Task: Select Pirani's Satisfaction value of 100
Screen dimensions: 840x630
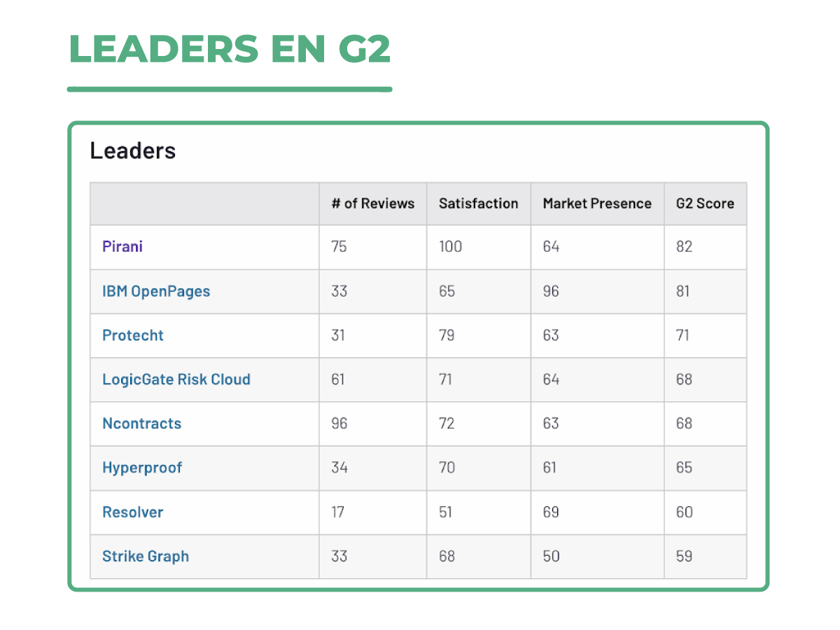Action: click(x=451, y=246)
